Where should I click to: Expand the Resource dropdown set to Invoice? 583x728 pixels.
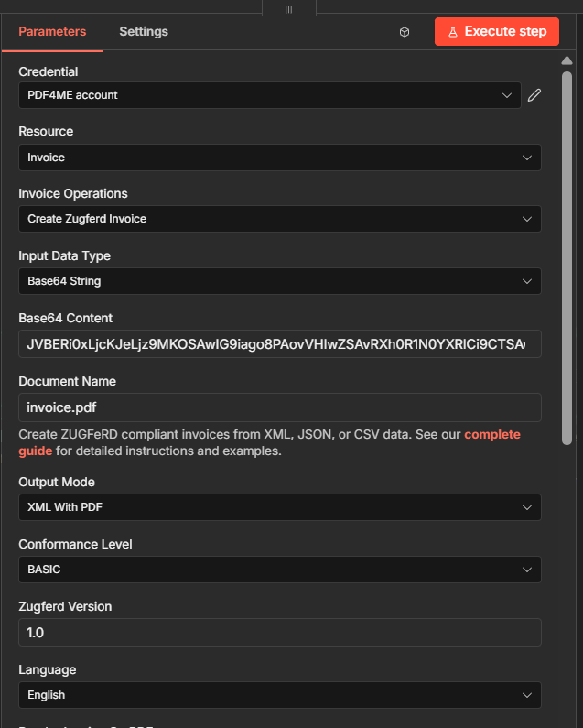pyautogui.click(x=279, y=158)
